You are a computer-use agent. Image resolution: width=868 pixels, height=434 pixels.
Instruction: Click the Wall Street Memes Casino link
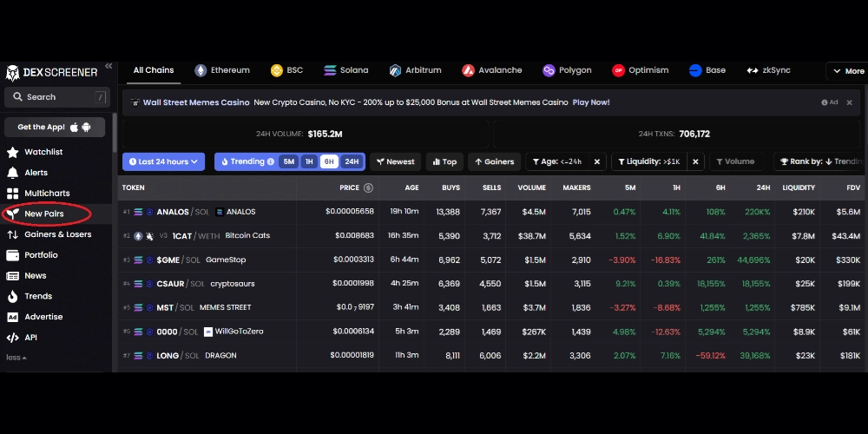pos(196,102)
